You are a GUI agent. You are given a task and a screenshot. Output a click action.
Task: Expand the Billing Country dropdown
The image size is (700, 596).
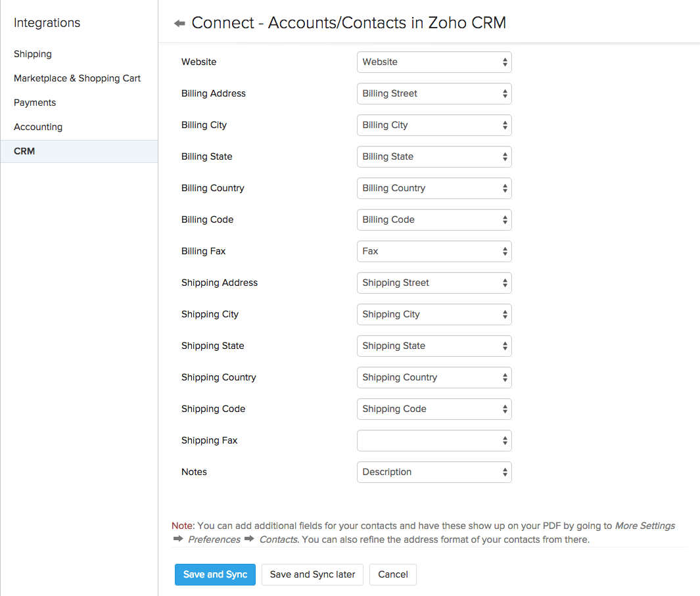tap(434, 188)
